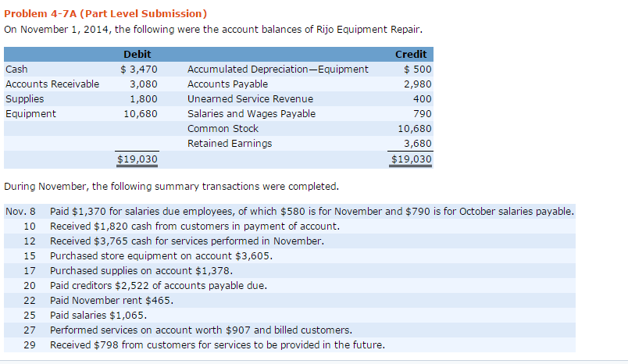Select the Cash account row label
The height and width of the screenshot is (364, 628).
coord(16,69)
